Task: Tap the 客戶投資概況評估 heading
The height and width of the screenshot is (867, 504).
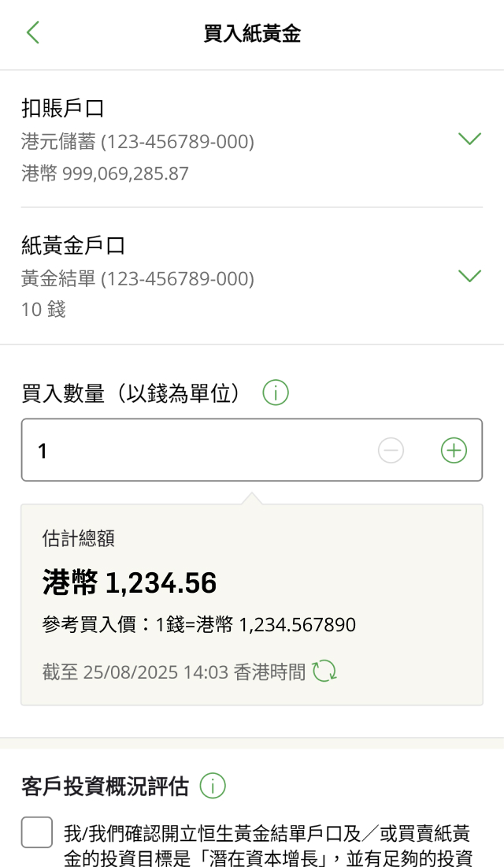Action: click(x=106, y=786)
